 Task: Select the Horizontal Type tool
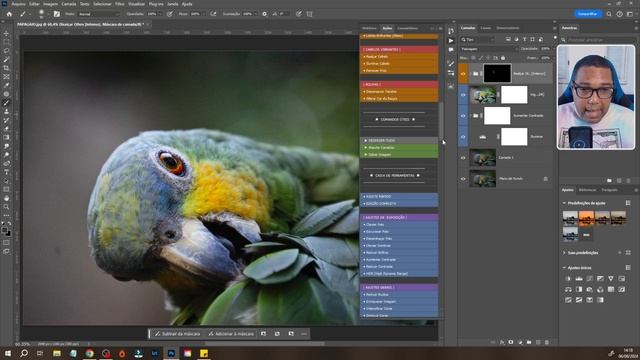coord(6,172)
